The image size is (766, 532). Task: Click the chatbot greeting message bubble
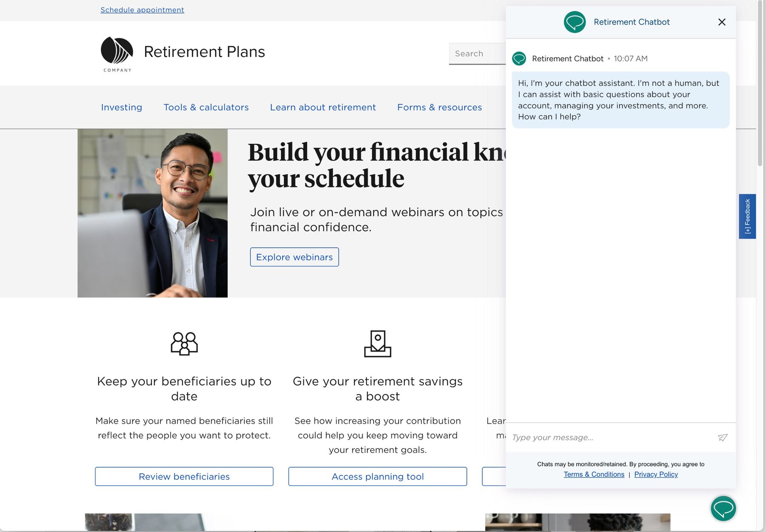click(620, 100)
